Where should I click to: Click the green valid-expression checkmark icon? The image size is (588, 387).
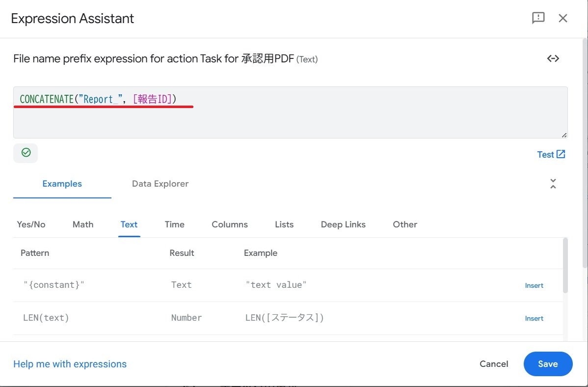coord(26,153)
